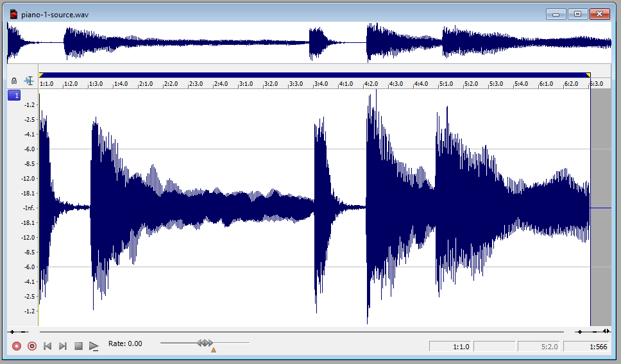
Task: Click the time zoom out minus button
Action: pos(595,332)
